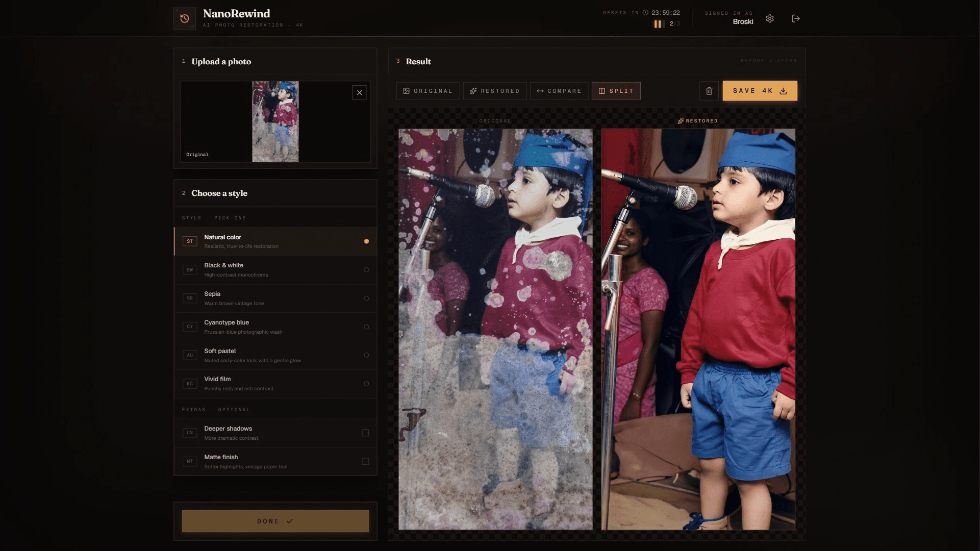Click the BW badge beside Black & white
980x551 pixels.
tap(190, 270)
